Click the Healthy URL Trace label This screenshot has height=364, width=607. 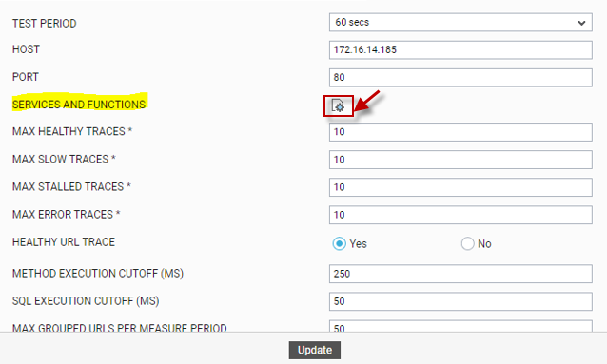point(64,242)
